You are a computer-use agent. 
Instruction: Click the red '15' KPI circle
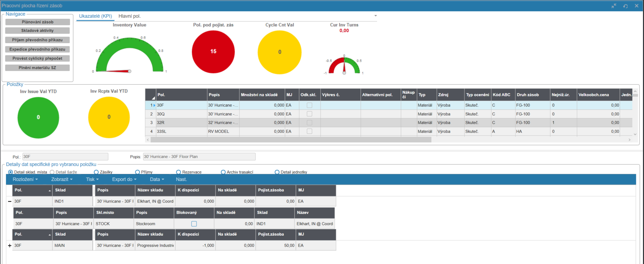pos(213,52)
